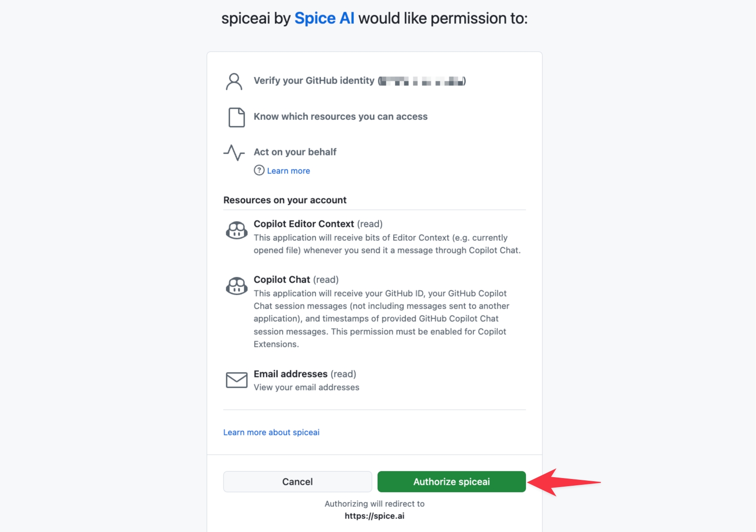Viewport: 756px width, 532px height.
Task: Open the Learn more link
Action: 288,171
